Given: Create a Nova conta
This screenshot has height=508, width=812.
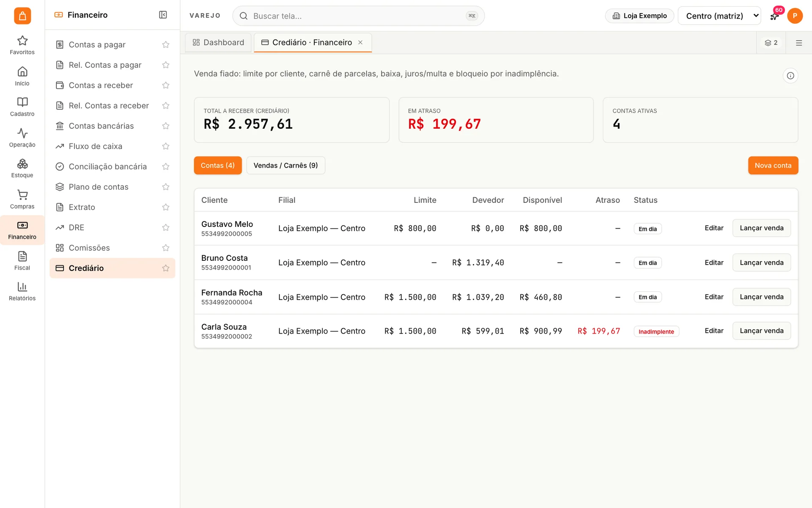Looking at the screenshot, I should pyautogui.click(x=773, y=166).
